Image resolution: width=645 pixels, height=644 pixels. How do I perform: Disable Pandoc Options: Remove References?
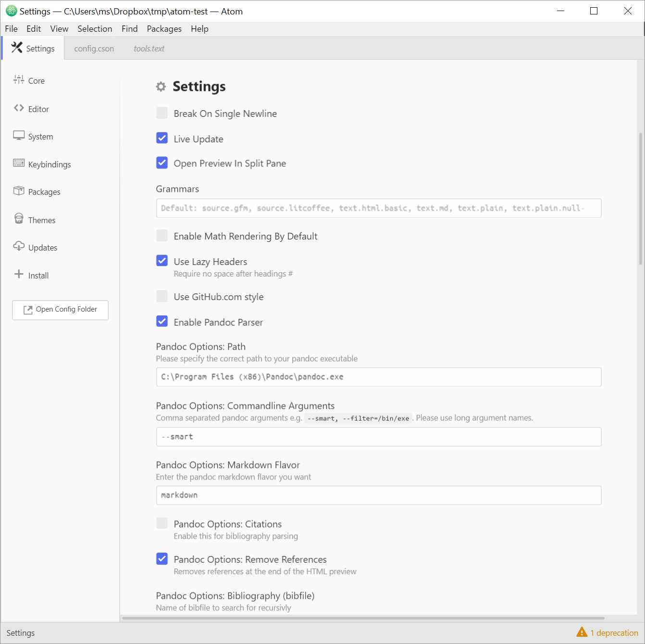(162, 558)
